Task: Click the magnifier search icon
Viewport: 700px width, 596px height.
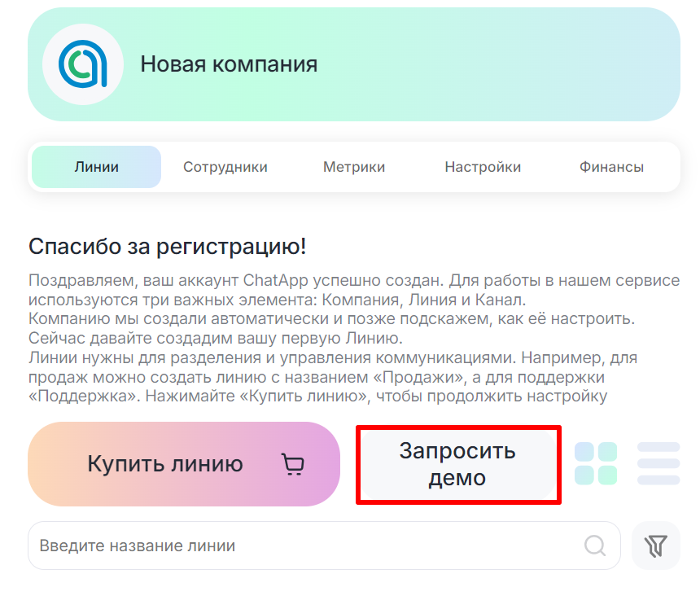Action: click(x=595, y=546)
